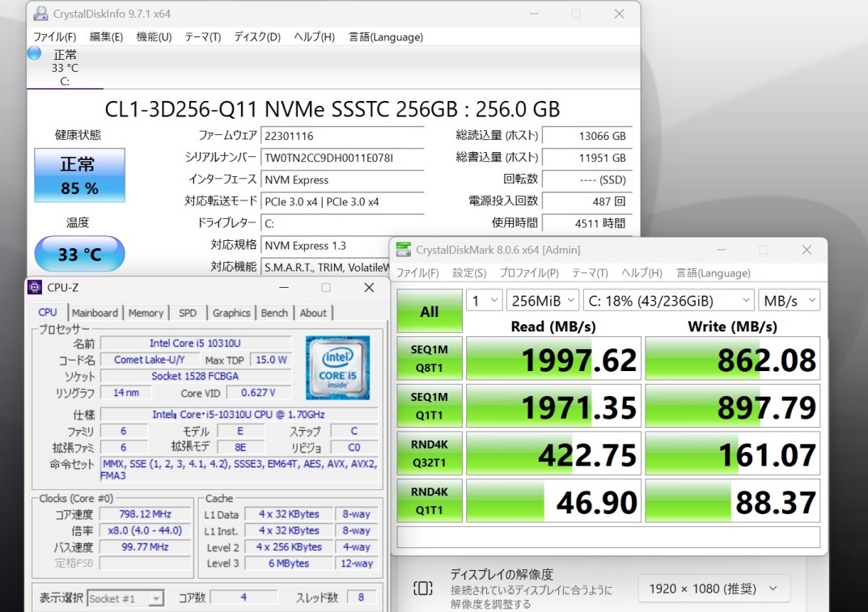Image resolution: width=868 pixels, height=612 pixels.
Task: Click the CrystalDiskMark title bar app icon
Action: [404, 250]
